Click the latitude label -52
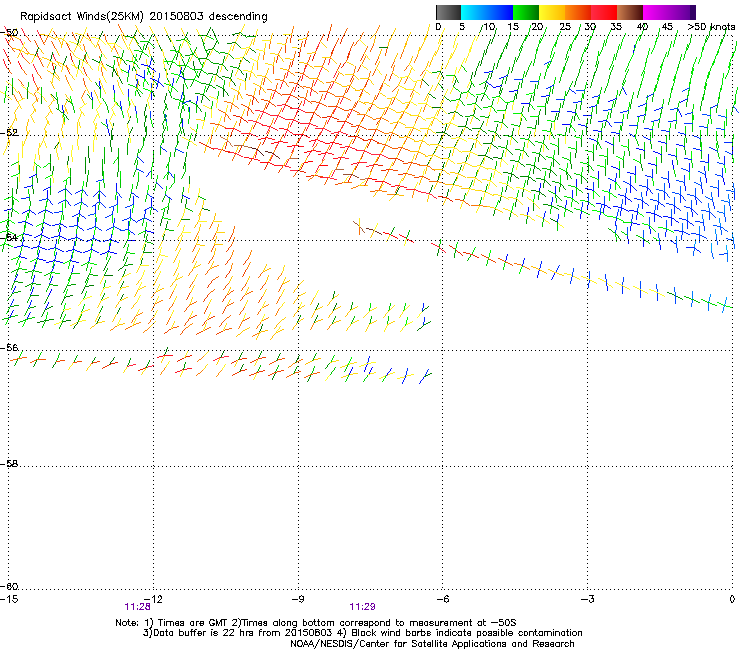The height and width of the screenshot is (650, 740). click(x=10, y=133)
